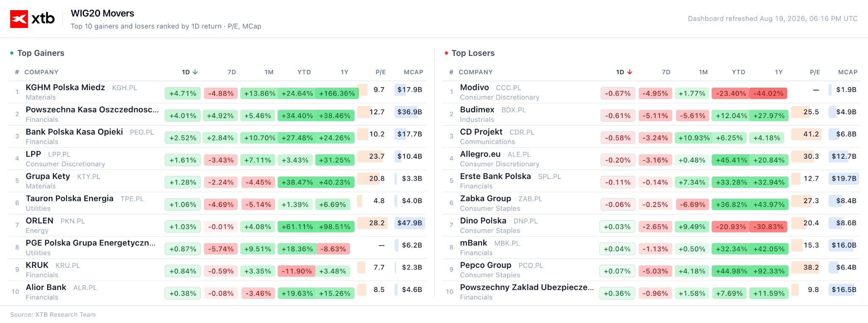The width and height of the screenshot is (868, 323).
Task: Click the red XTB logo icon
Action: 19,19
